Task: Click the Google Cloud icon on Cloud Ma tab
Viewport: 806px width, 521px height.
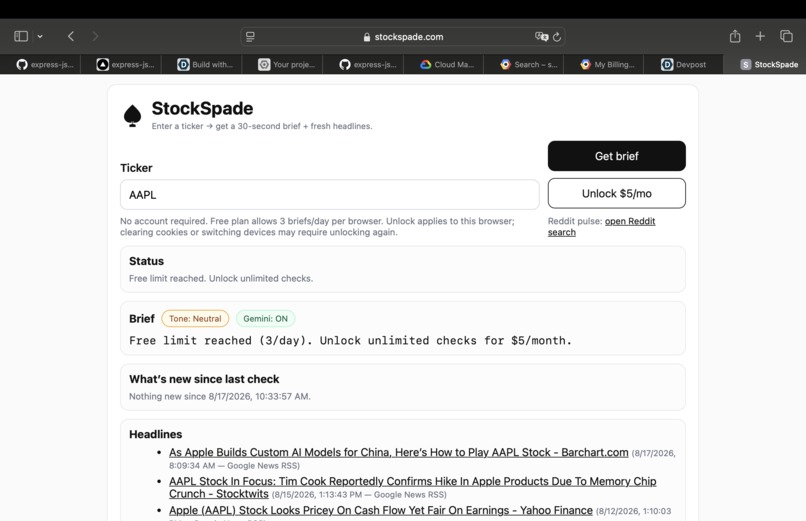Action: coord(426,64)
